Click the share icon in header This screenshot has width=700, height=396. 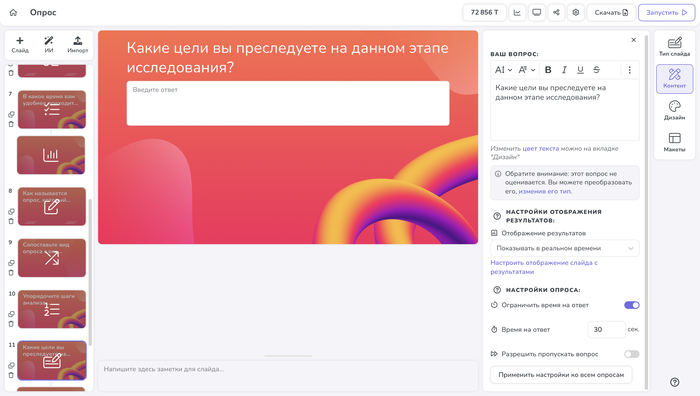[556, 13]
